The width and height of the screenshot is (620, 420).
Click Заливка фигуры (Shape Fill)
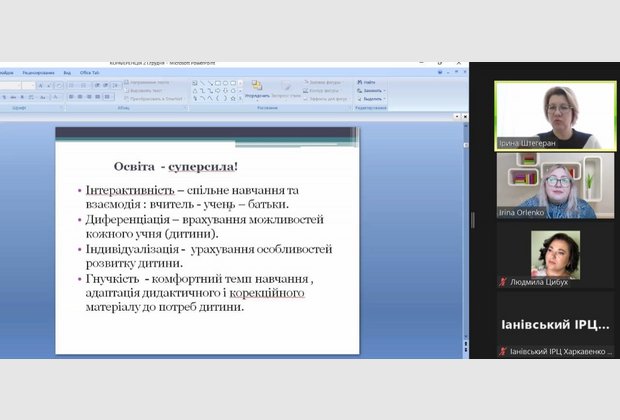324,82
